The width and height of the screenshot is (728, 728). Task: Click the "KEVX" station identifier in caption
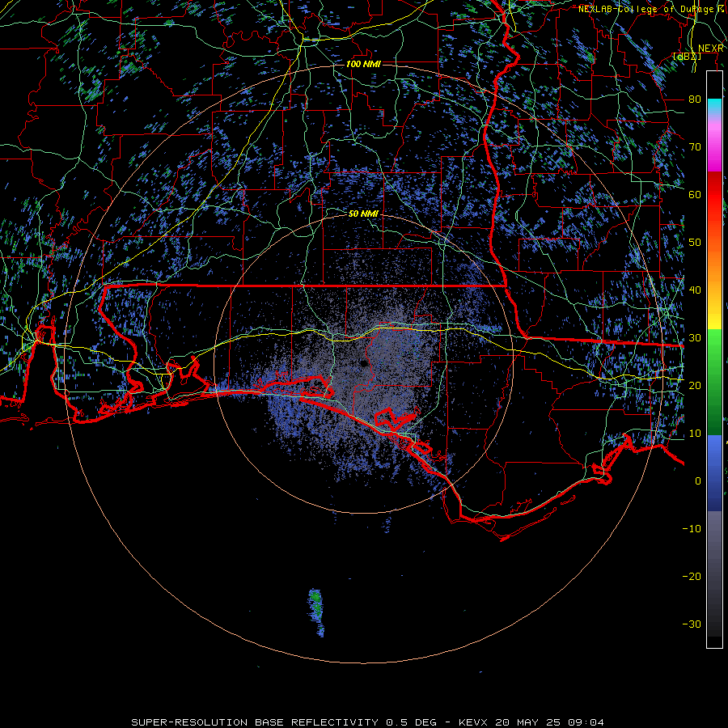(473, 722)
